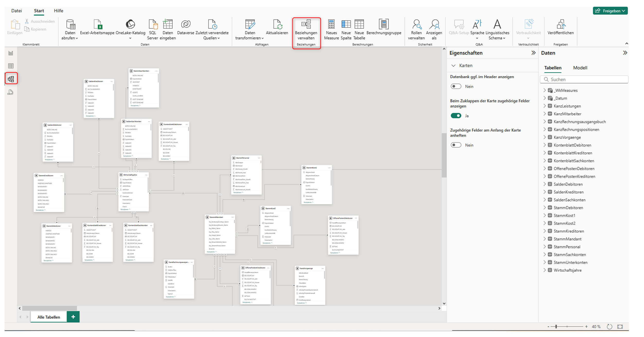The image size is (644, 337).
Task: Open Excel-Arbeitsmappe data source
Action: (x=97, y=27)
